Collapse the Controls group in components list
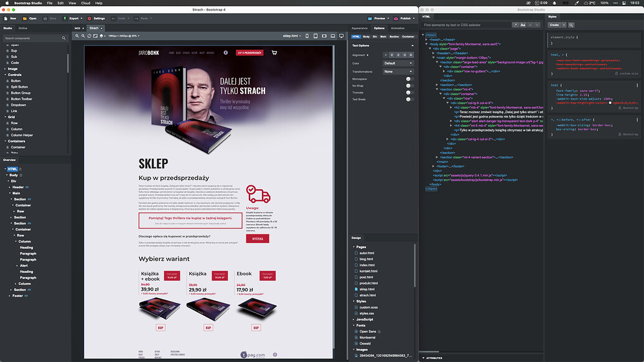Screen dimensions: 644x362 pos(6,75)
